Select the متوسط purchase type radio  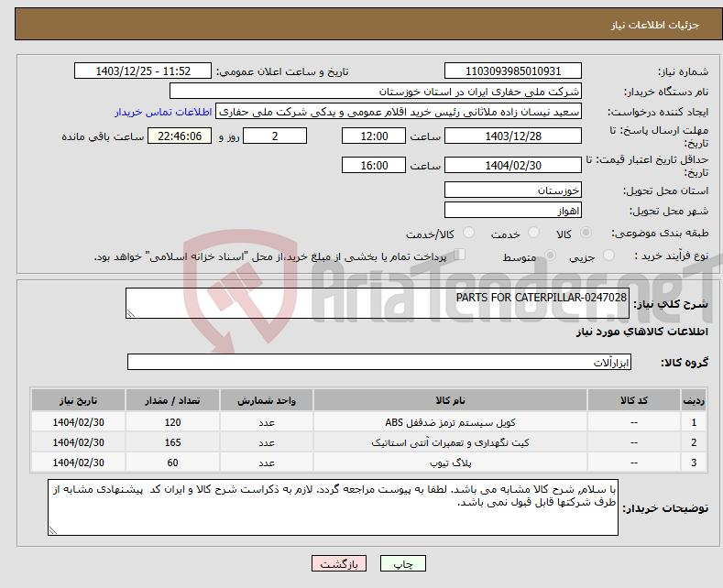[550, 255]
